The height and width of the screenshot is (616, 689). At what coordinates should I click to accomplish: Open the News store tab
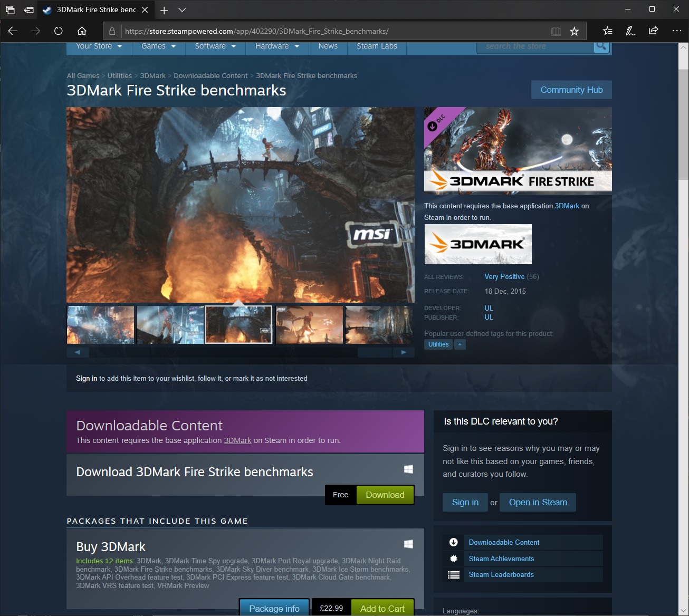[x=328, y=46]
